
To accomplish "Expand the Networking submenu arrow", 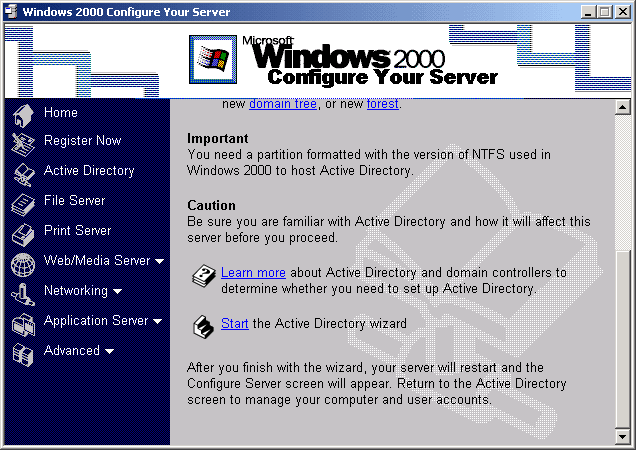I will [117, 291].
